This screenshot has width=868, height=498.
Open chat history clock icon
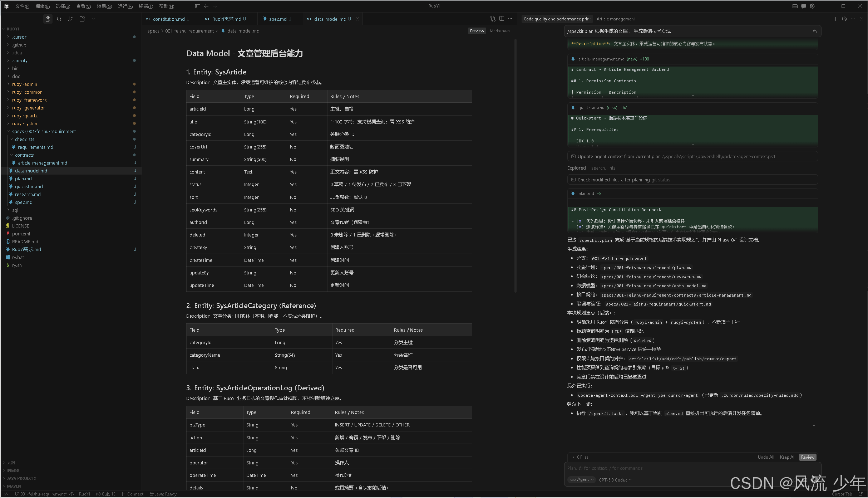pyautogui.click(x=844, y=19)
